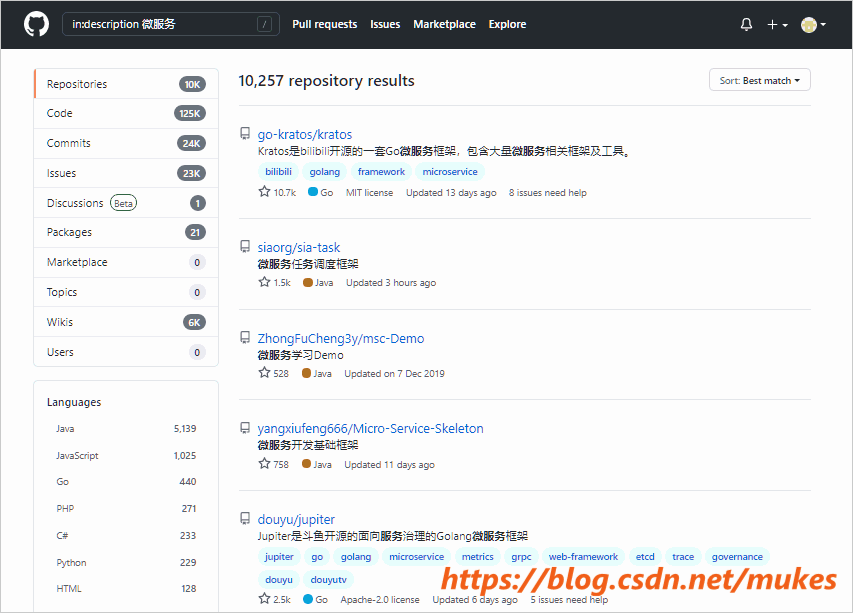
Task: Open governance topic tag
Action: click(x=737, y=556)
